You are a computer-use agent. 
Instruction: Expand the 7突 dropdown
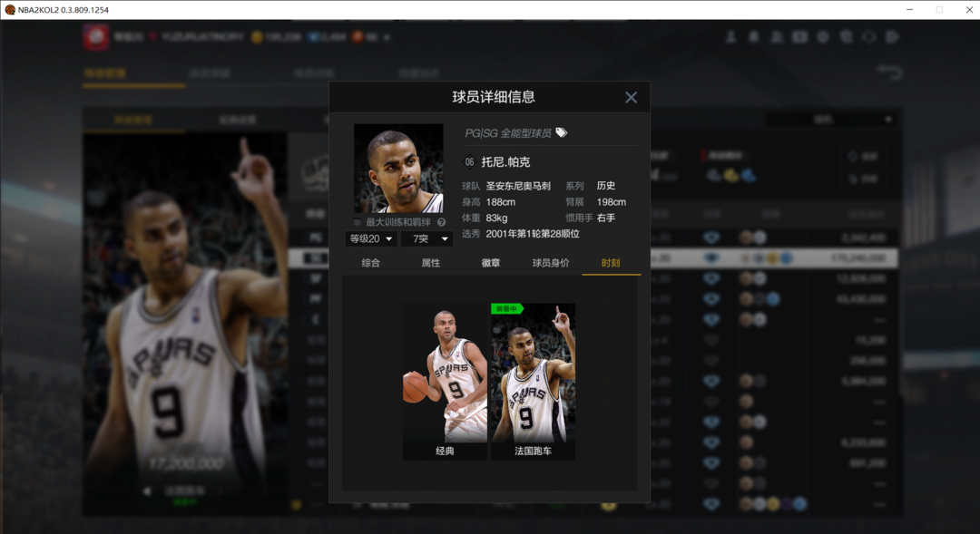click(x=426, y=238)
